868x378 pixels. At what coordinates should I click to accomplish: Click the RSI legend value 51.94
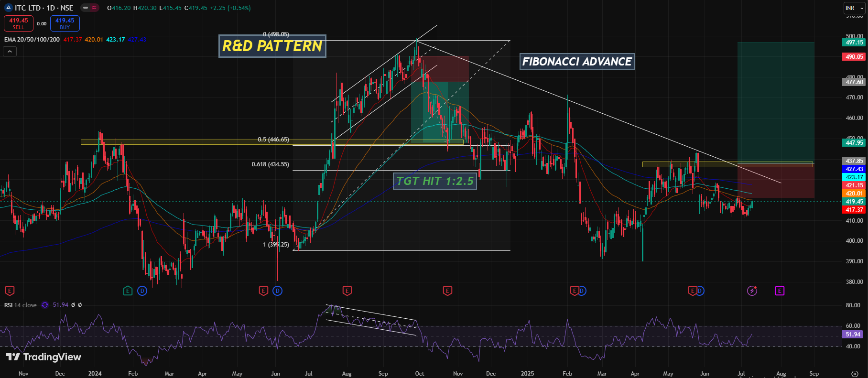pos(60,305)
